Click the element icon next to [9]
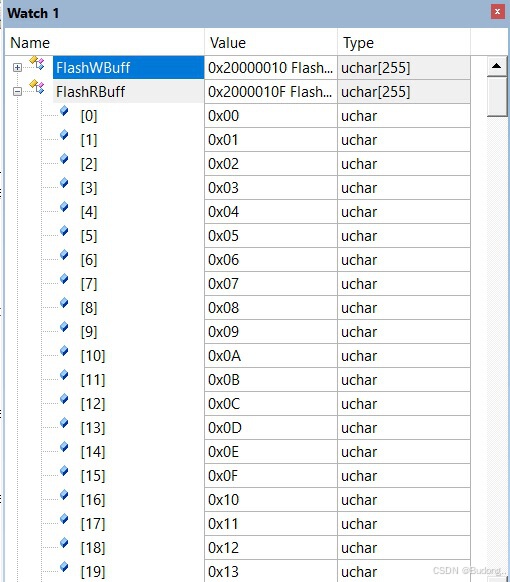Viewport: 510px width, 582px height. tap(64, 327)
